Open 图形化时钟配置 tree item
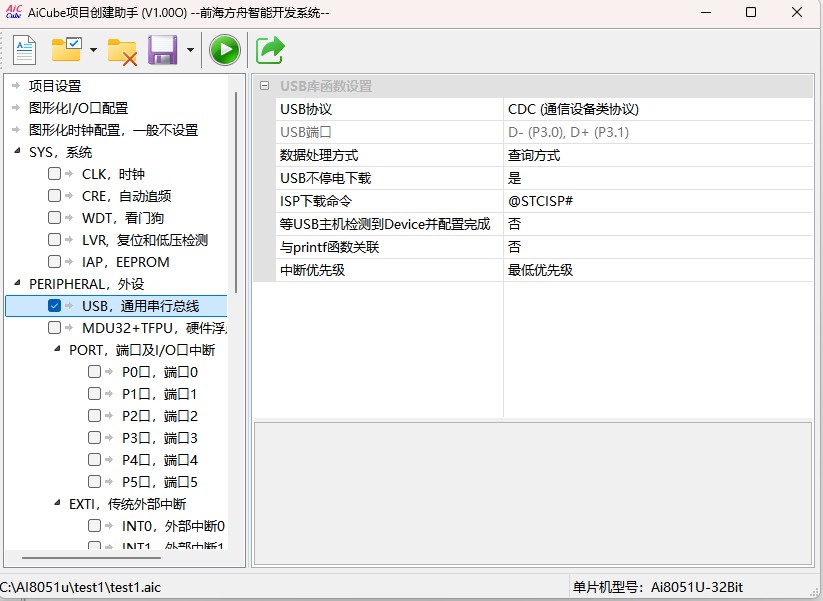Viewport: 823px width, 601px height. click(113, 130)
